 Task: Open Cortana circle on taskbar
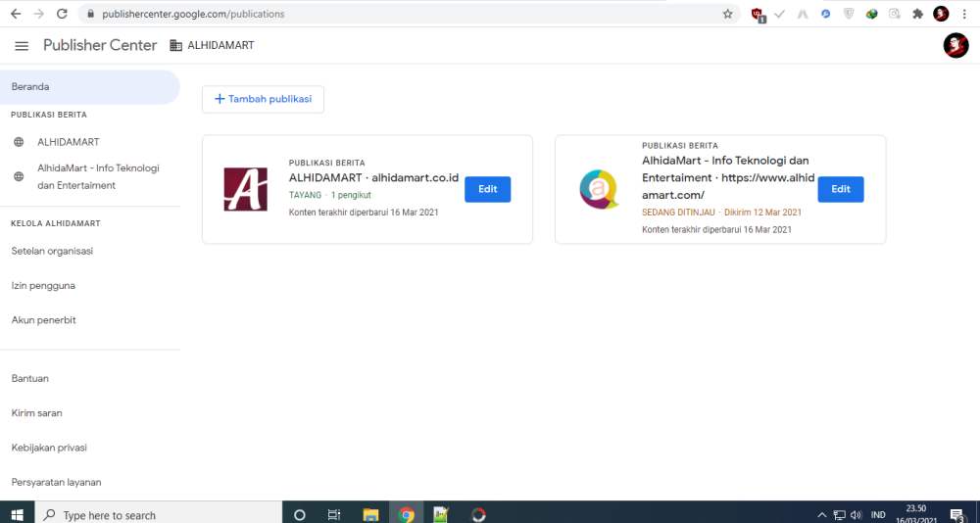pos(299,515)
